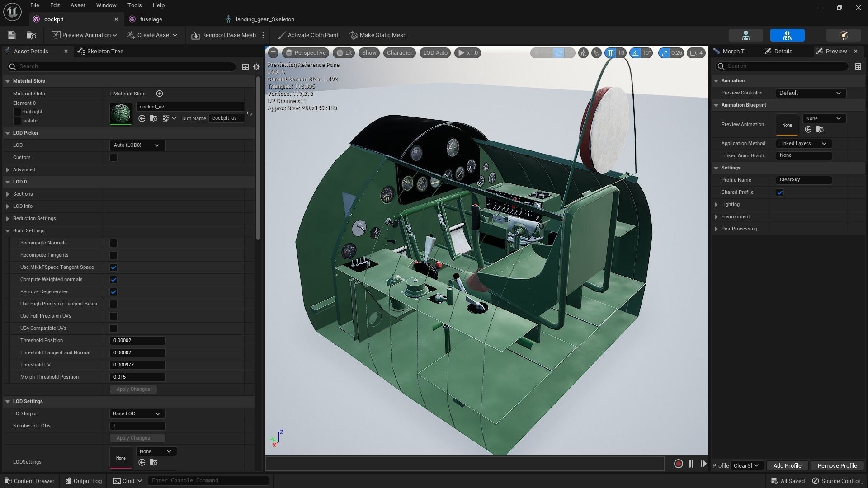Switch to Skeleton editor mode icon
868x488 pixels.
click(x=746, y=35)
